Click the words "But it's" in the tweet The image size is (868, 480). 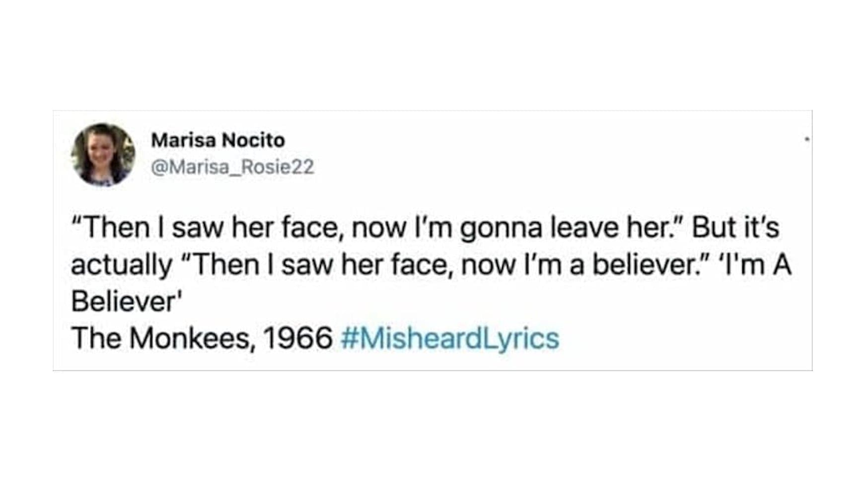click(x=735, y=228)
